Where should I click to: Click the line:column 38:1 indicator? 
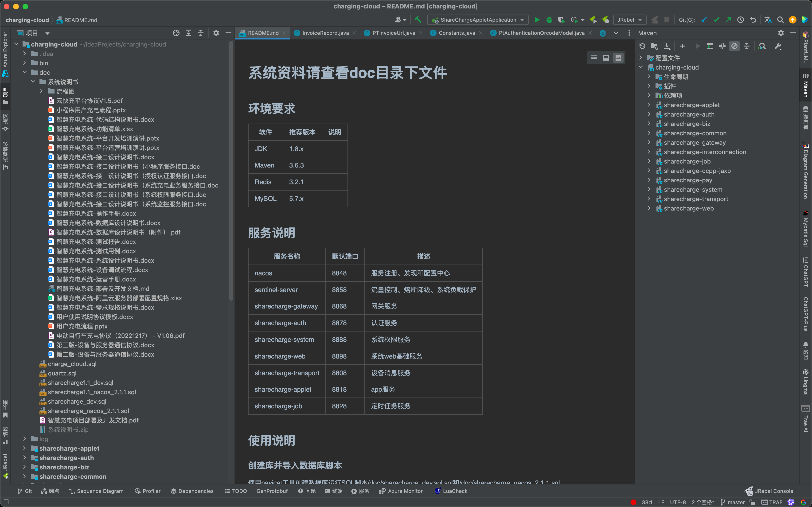click(x=647, y=502)
